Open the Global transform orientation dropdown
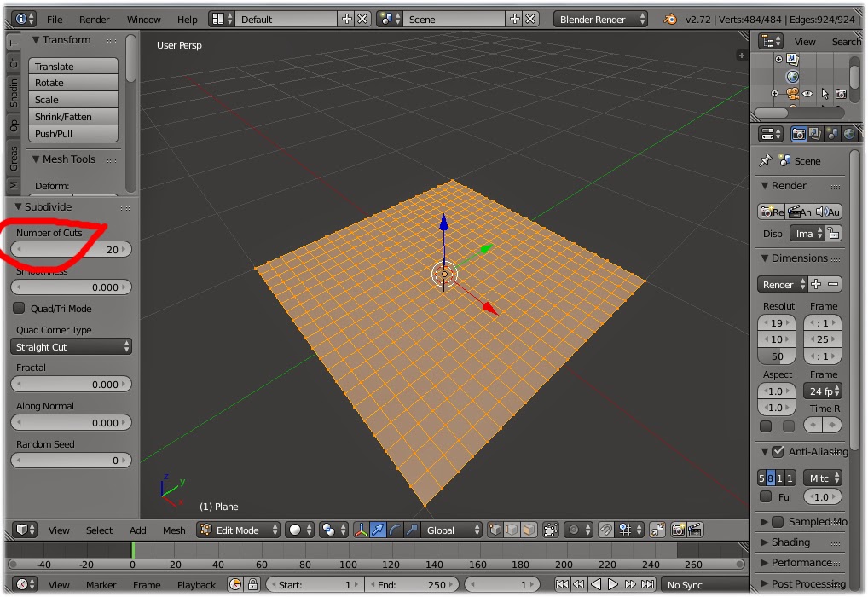868x597 pixels. 452,531
